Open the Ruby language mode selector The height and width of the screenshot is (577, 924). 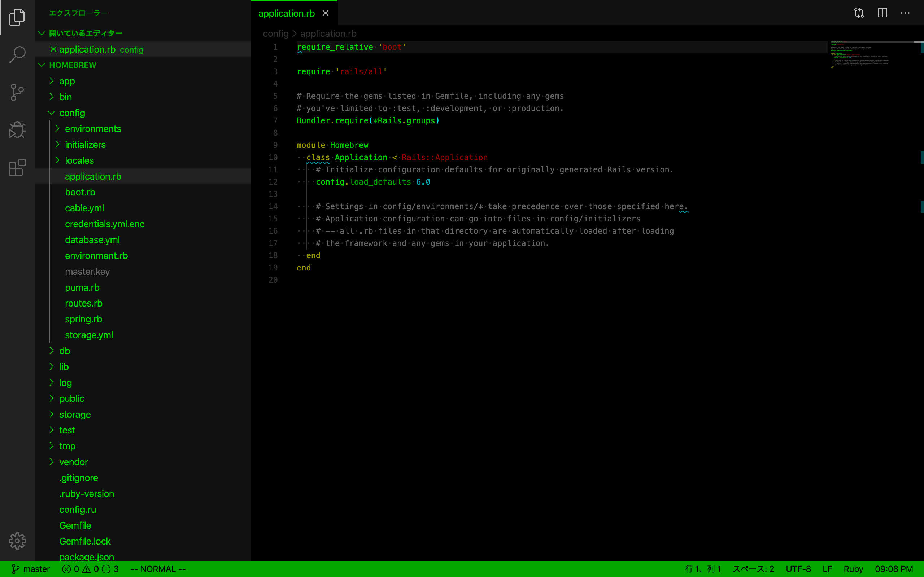point(853,569)
